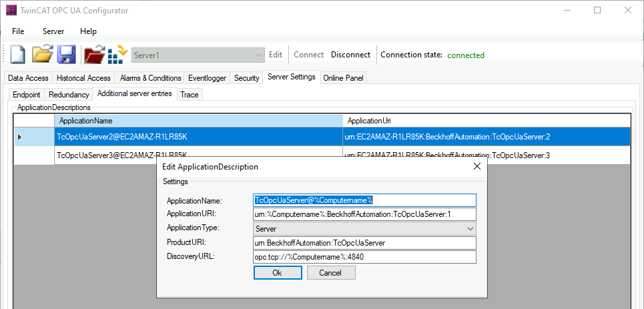
Task: Cancel the Edit ApplicationDescription dialog
Action: click(330, 273)
